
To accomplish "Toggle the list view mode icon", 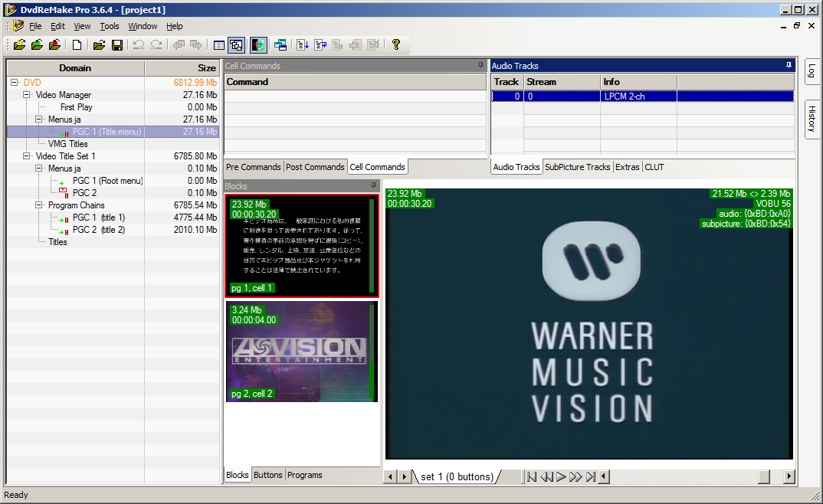I will (219, 45).
